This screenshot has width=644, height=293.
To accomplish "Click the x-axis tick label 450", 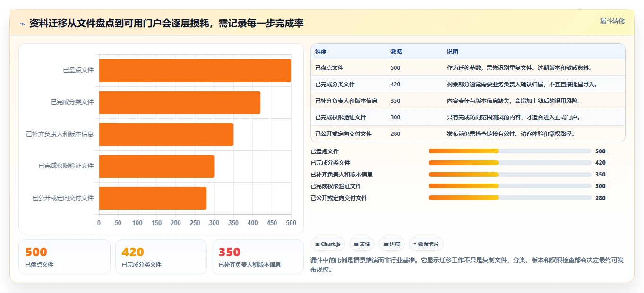I will [272, 223].
